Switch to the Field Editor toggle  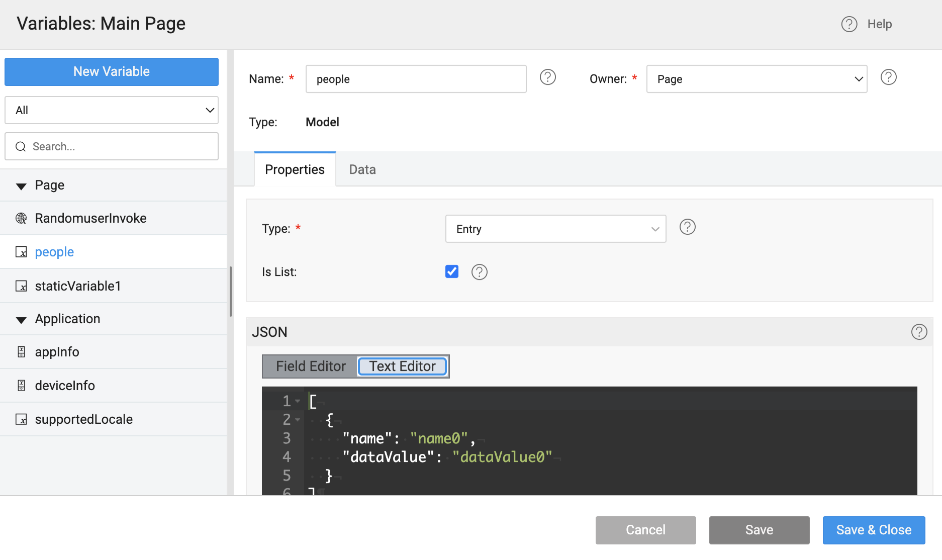pyautogui.click(x=310, y=366)
